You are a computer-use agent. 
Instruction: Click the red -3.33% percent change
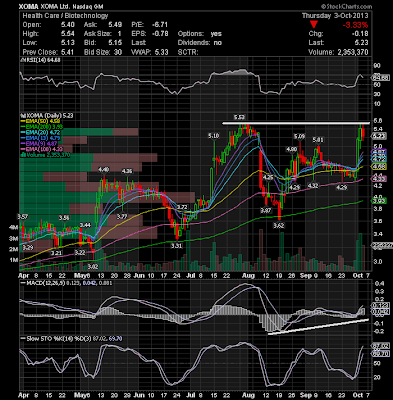tap(356, 25)
